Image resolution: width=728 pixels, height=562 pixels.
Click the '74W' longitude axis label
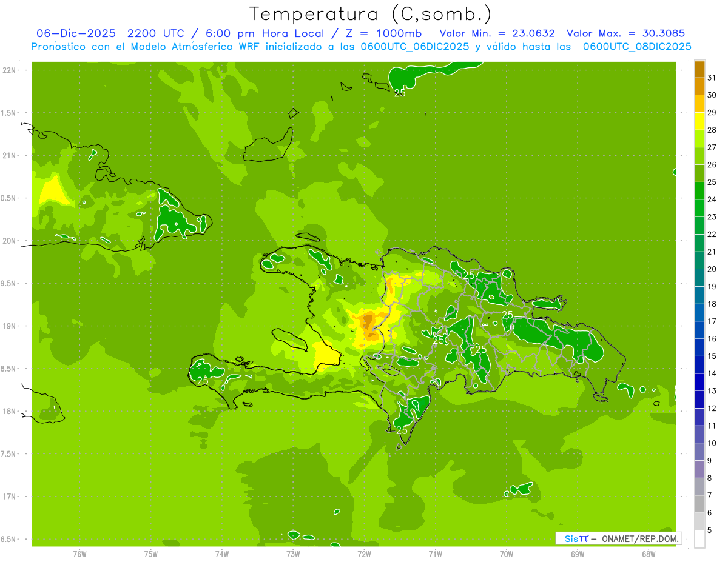click(222, 554)
